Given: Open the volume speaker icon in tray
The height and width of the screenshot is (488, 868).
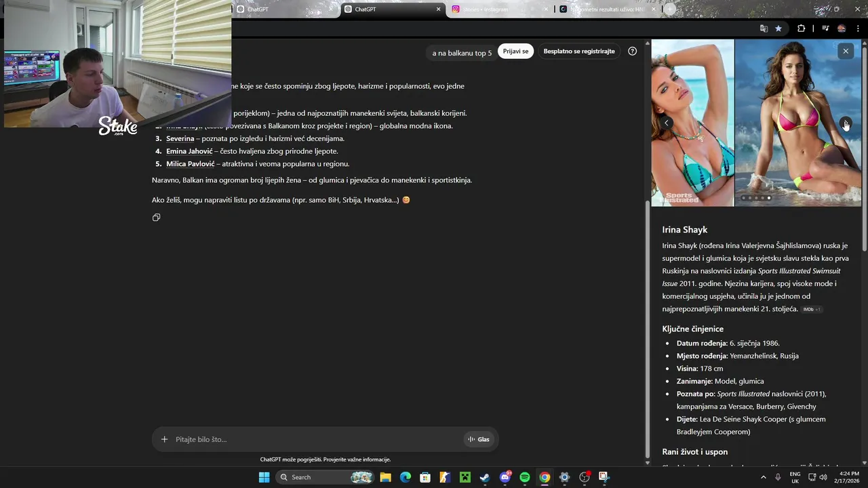Looking at the screenshot, I should (823, 477).
